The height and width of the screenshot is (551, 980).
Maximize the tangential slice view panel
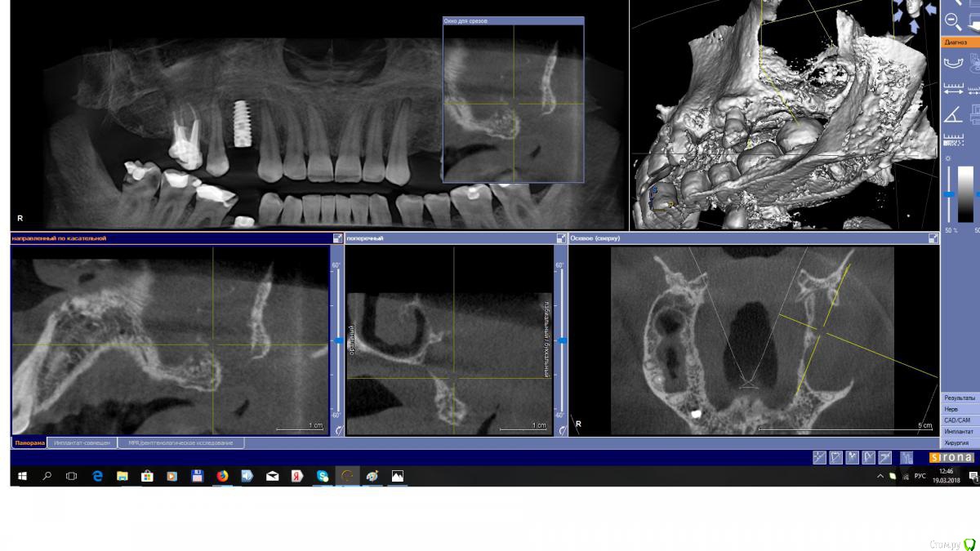(x=337, y=238)
